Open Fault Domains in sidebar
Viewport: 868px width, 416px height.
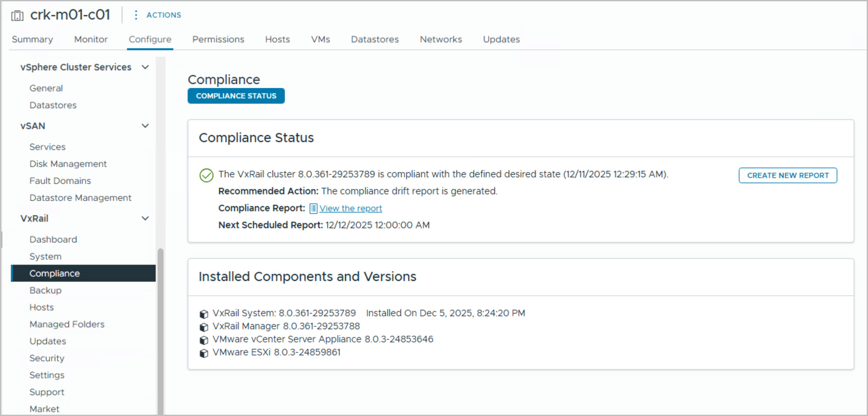pyautogui.click(x=60, y=181)
